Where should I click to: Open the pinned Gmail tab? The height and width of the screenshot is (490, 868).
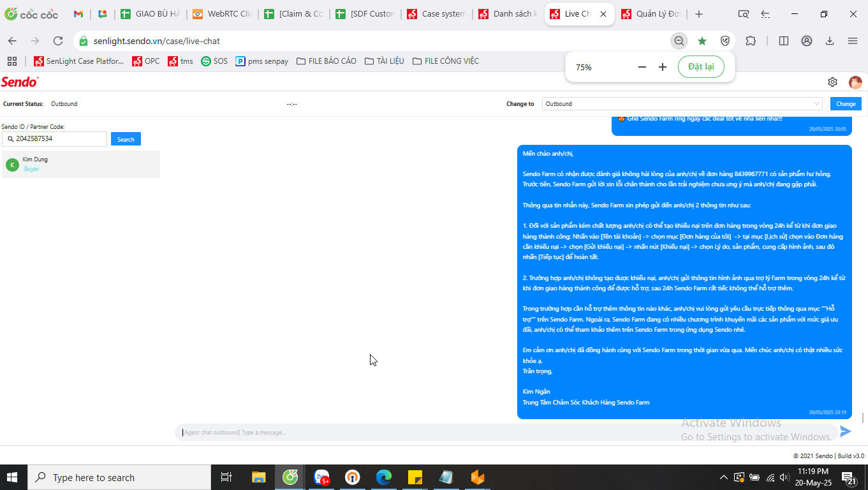[78, 14]
